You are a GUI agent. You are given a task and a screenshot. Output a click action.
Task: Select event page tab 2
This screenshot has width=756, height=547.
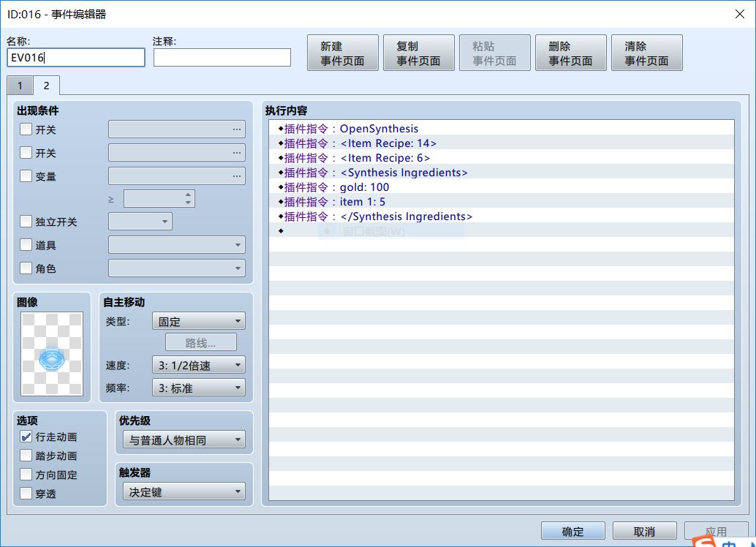[46, 86]
